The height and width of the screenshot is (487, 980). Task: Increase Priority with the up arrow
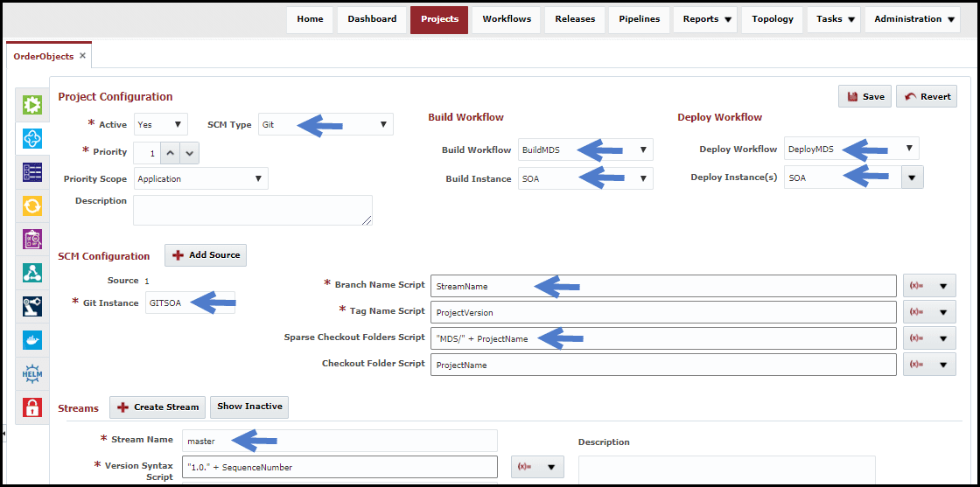[x=171, y=153]
